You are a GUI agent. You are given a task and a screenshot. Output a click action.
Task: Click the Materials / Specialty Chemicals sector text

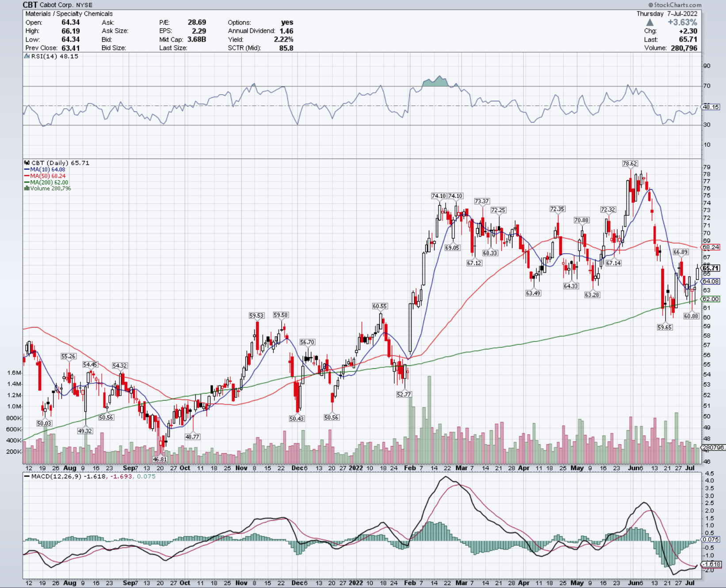(x=69, y=14)
